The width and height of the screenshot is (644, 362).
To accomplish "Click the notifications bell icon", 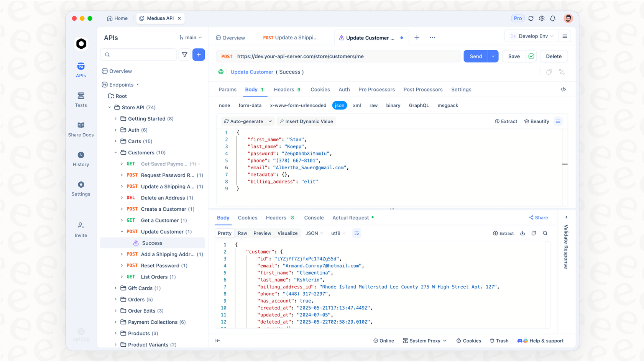I will [552, 18].
